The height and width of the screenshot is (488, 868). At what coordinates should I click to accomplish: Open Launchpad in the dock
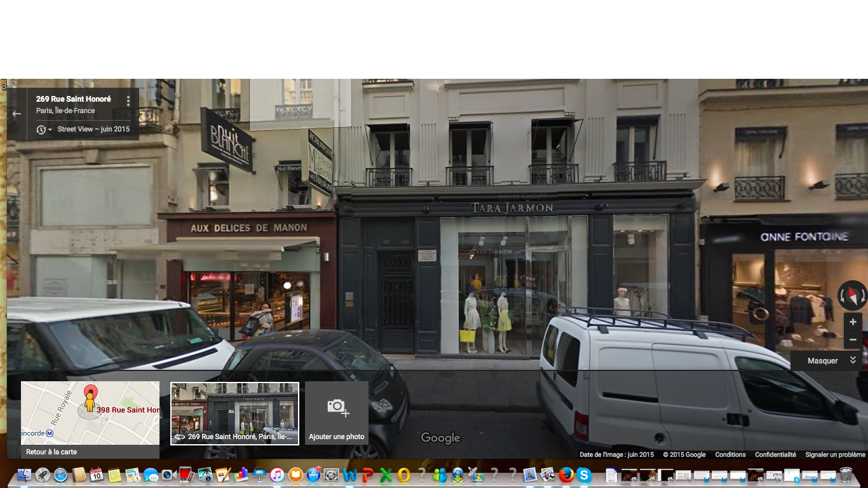[x=43, y=475]
